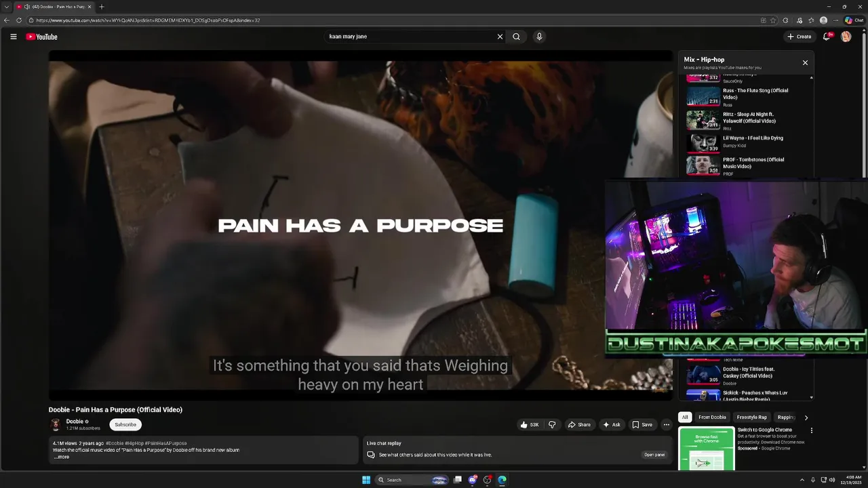The height and width of the screenshot is (488, 868).
Task: Click the Lil Wayne video thumbnail
Action: pyautogui.click(x=703, y=143)
